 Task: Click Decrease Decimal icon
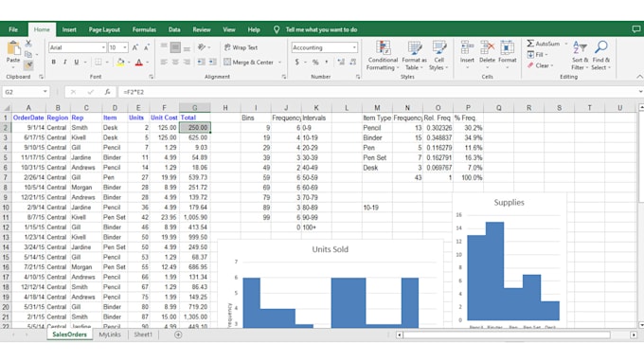click(353, 62)
